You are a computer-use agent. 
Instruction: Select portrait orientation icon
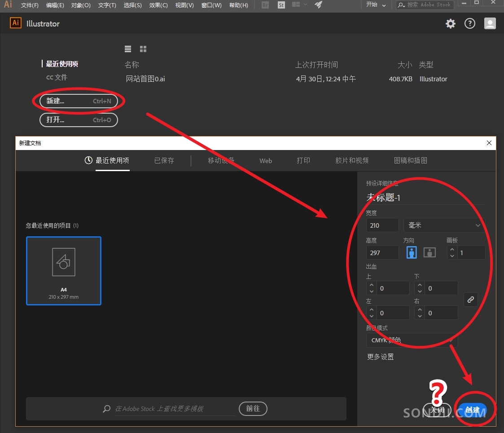pyautogui.click(x=412, y=252)
